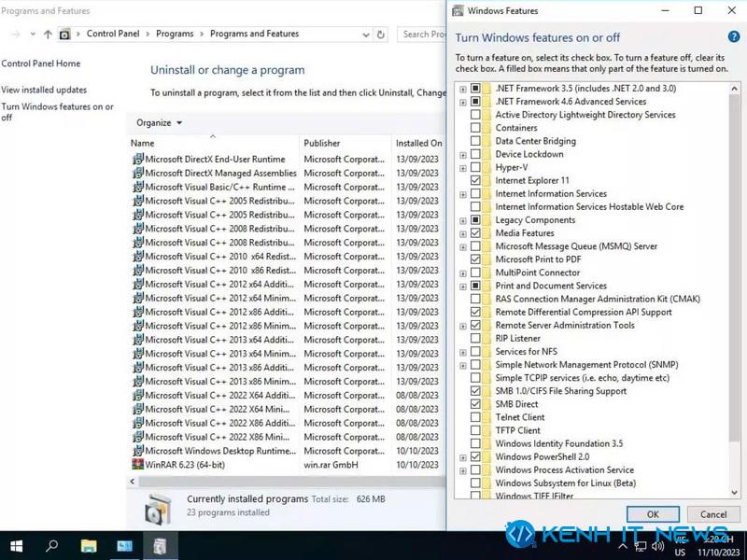747x560 pixels.
Task: Check the Data Center Bridging checkbox
Action: click(475, 141)
